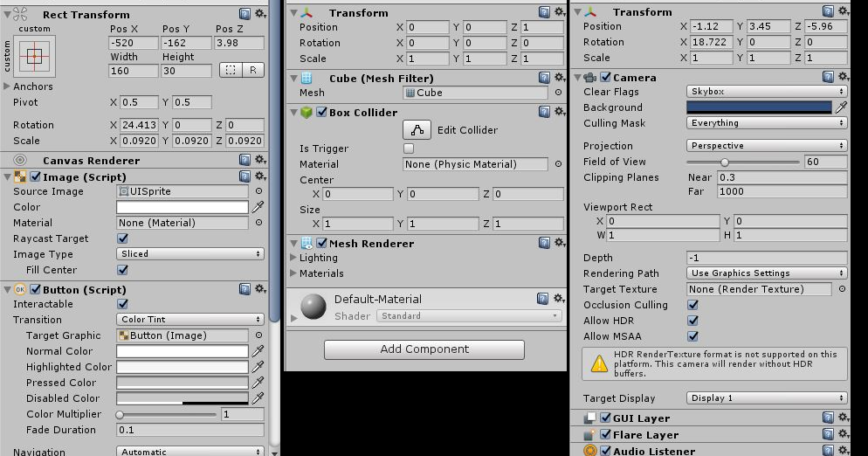Click the clipping planes Far field
This screenshot has height=456, width=868.
pos(782,191)
